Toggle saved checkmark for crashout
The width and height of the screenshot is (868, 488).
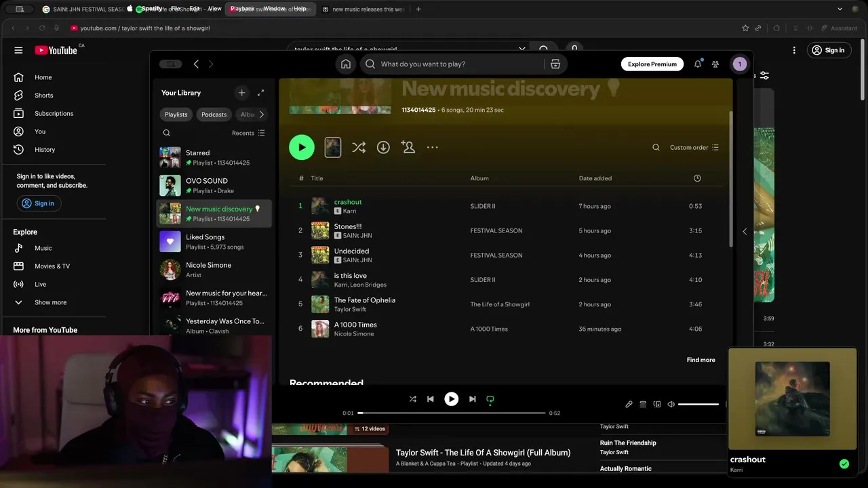tap(844, 464)
